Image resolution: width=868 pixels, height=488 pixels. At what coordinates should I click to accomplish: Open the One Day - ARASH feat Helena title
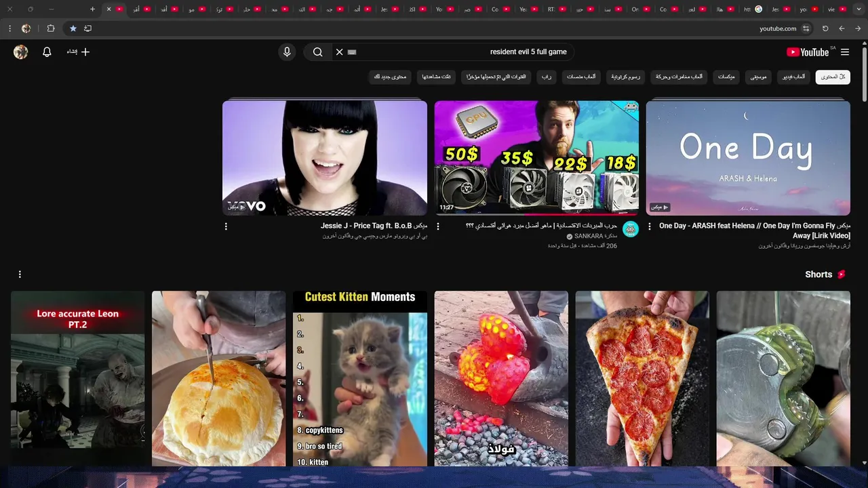click(754, 230)
